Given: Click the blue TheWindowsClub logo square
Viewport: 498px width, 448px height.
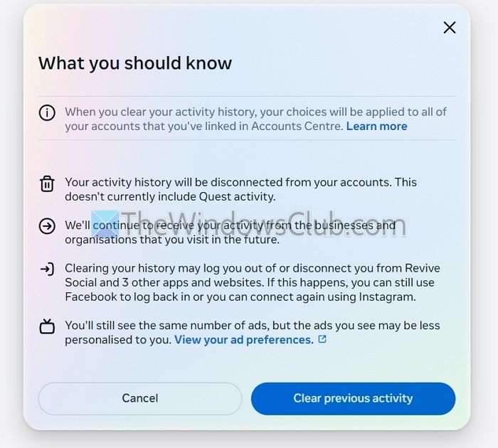Looking at the screenshot, I should 105,224.
